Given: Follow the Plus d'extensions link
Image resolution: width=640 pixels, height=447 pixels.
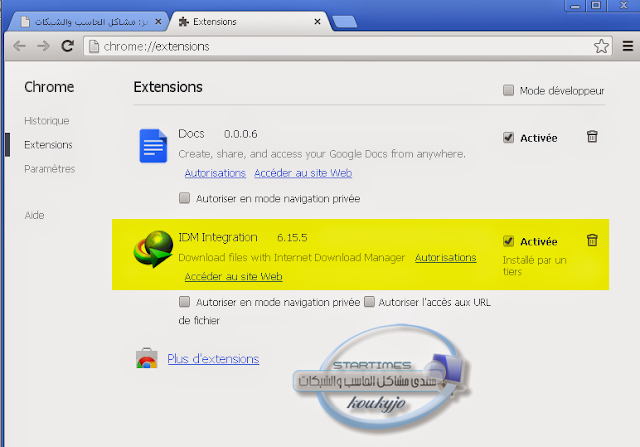Looking at the screenshot, I should coord(213,359).
